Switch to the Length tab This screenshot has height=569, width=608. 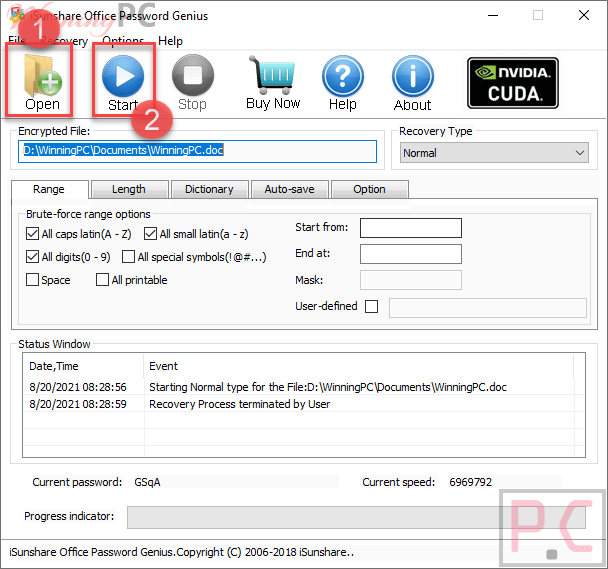(x=129, y=189)
